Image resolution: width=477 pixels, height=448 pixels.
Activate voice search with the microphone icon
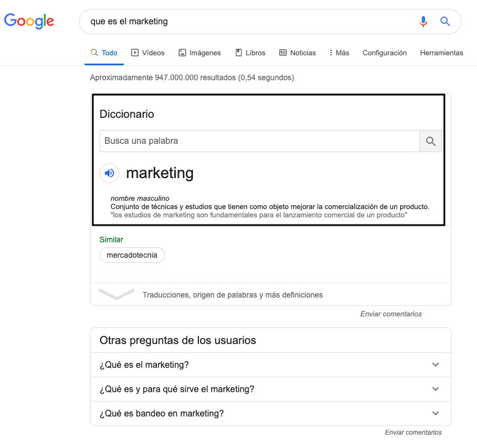[423, 21]
